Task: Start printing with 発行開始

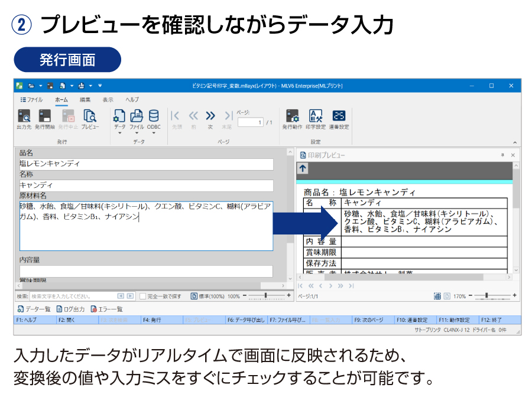Action: [x=44, y=119]
